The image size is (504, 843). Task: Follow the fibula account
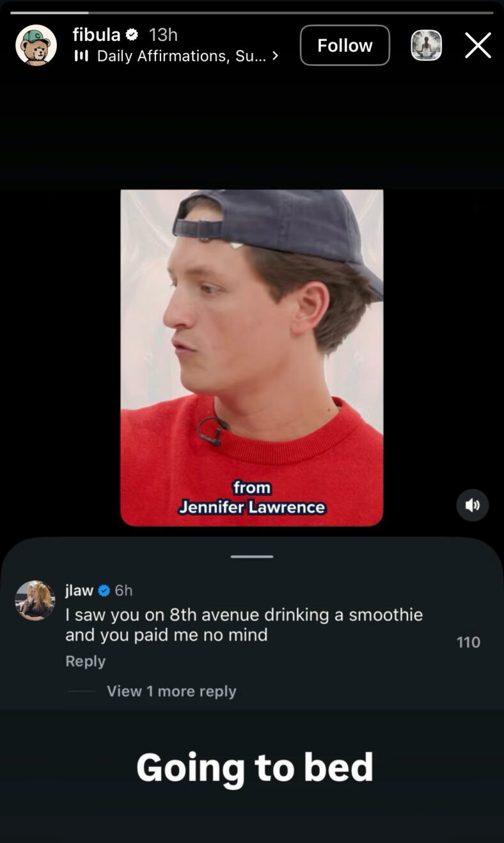[345, 45]
